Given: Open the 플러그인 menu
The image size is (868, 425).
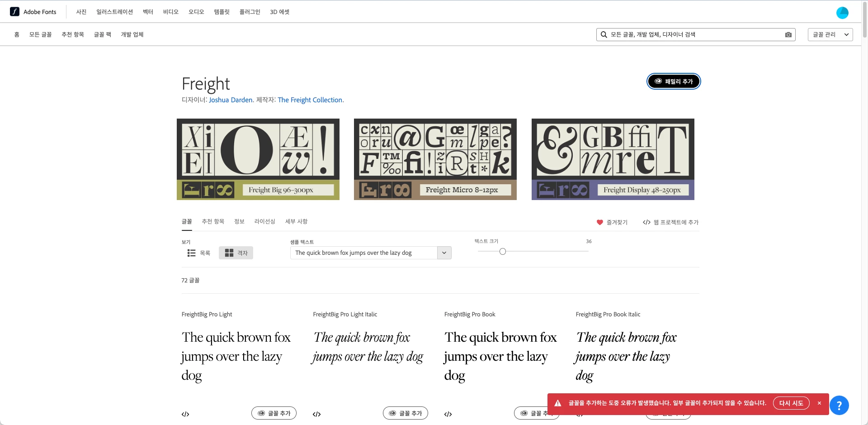Looking at the screenshot, I should (x=250, y=12).
